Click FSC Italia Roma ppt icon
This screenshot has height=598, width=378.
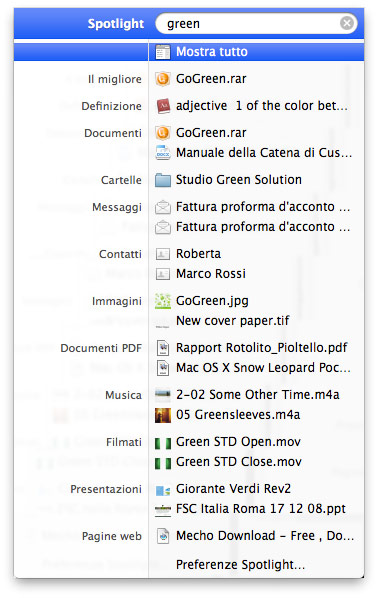(x=163, y=509)
